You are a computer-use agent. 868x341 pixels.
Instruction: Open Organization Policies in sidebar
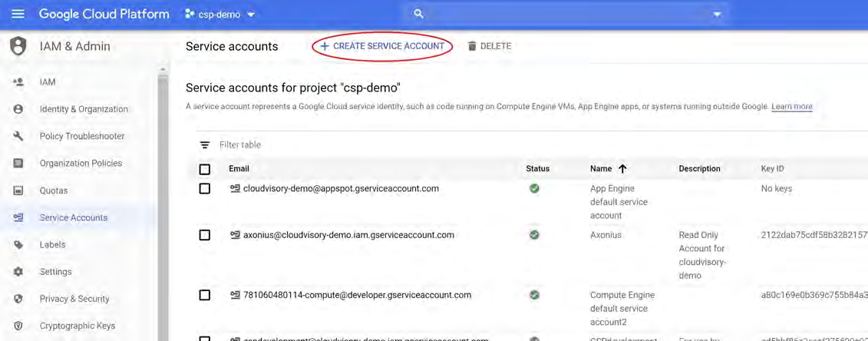[81, 164]
